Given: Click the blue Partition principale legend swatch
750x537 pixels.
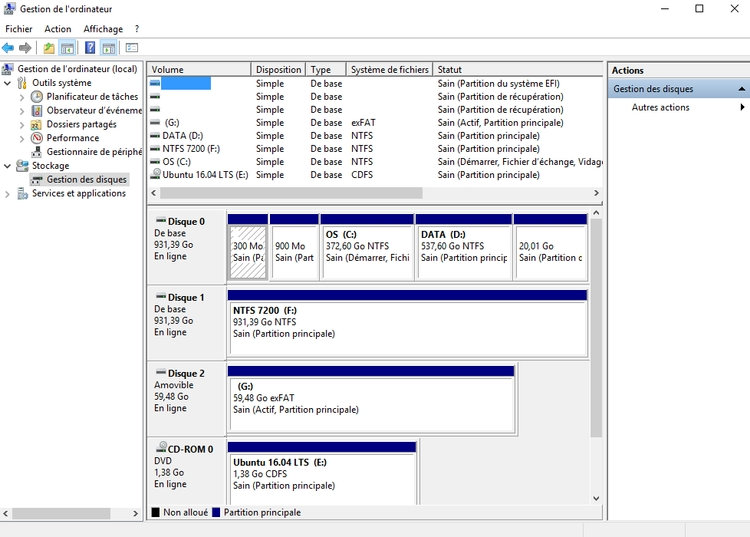Looking at the screenshot, I should (217, 513).
